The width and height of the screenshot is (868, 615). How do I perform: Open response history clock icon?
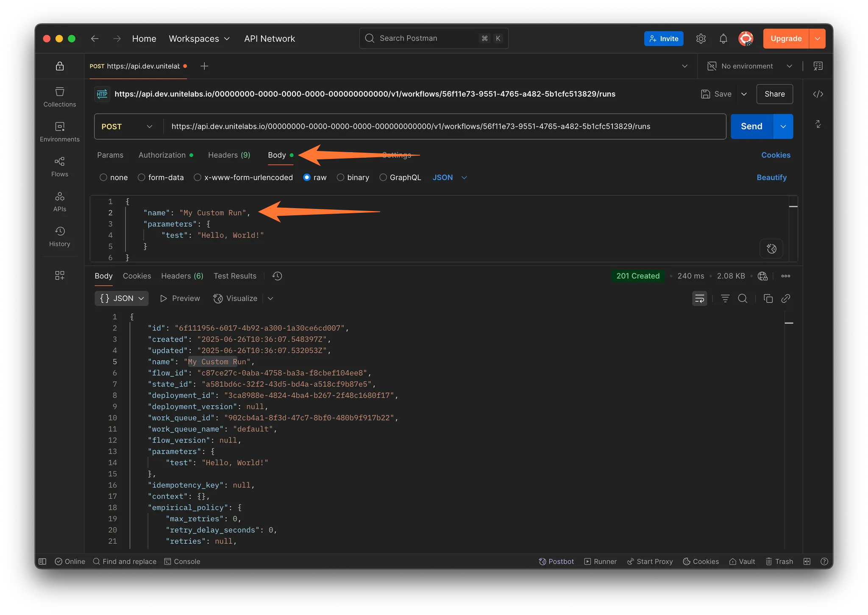(x=277, y=276)
